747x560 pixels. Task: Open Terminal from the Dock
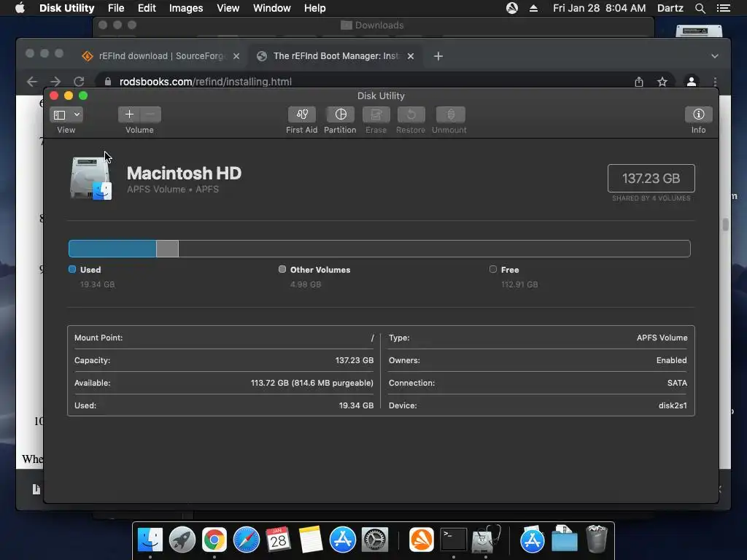pyautogui.click(x=453, y=540)
